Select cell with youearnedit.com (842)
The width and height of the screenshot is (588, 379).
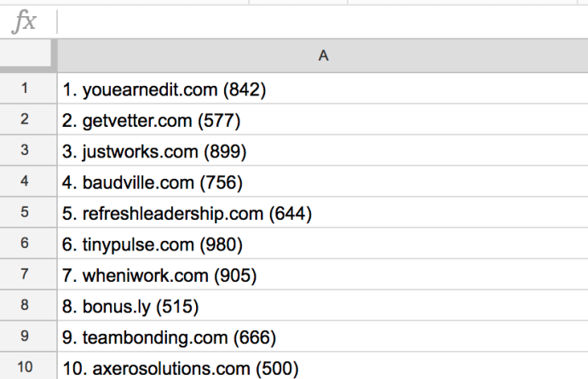point(323,88)
